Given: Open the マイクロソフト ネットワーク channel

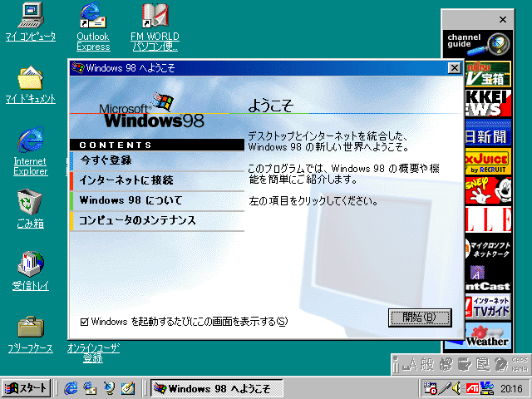Looking at the screenshot, I should pyautogui.click(x=489, y=249).
